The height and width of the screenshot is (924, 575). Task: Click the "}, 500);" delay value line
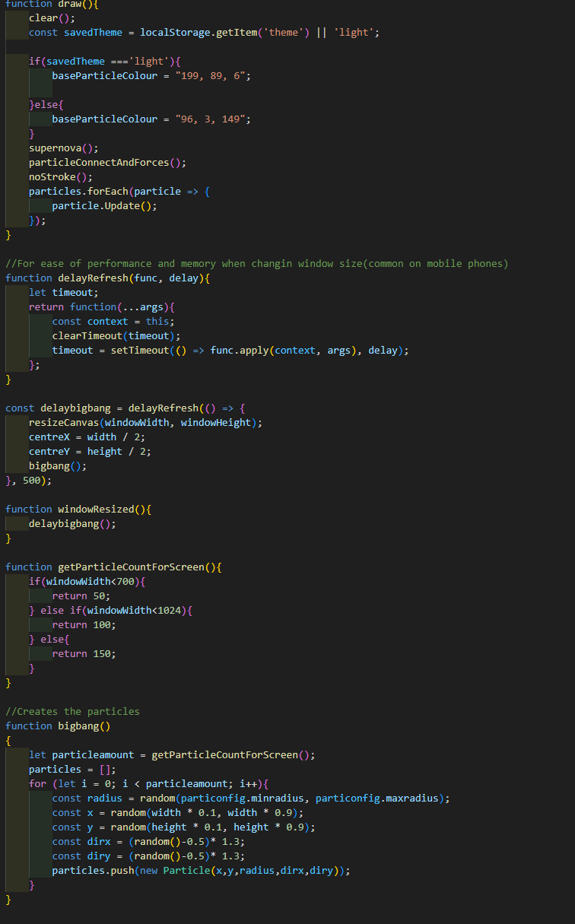tap(29, 481)
